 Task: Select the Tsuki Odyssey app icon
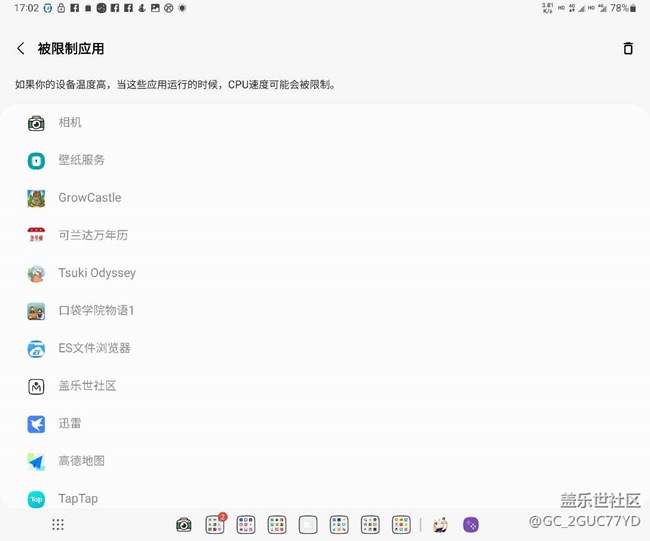(36, 273)
